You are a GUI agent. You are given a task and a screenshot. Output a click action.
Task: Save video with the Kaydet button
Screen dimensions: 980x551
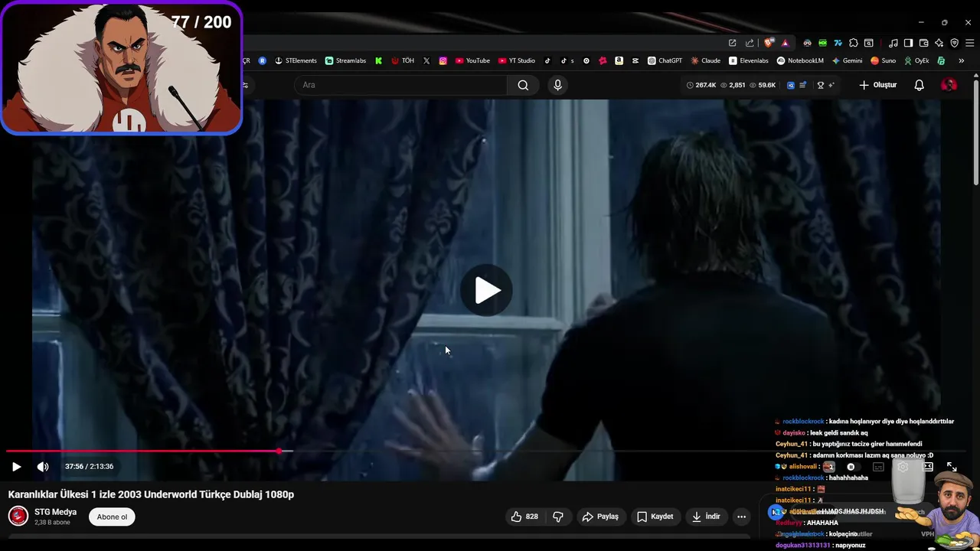coord(655,517)
